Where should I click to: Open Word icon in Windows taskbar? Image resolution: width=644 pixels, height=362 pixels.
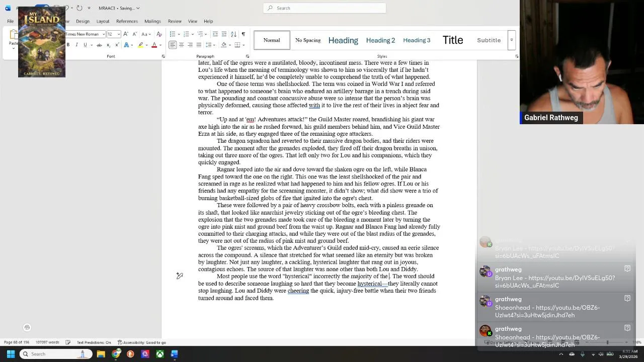tap(174, 354)
